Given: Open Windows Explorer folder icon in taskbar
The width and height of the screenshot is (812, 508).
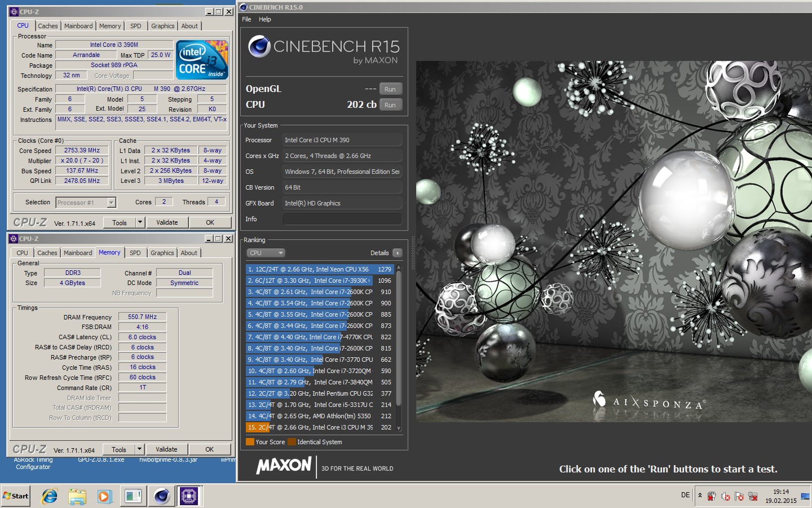Looking at the screenshot, I should pyautogui.click(x=77, y=496).
